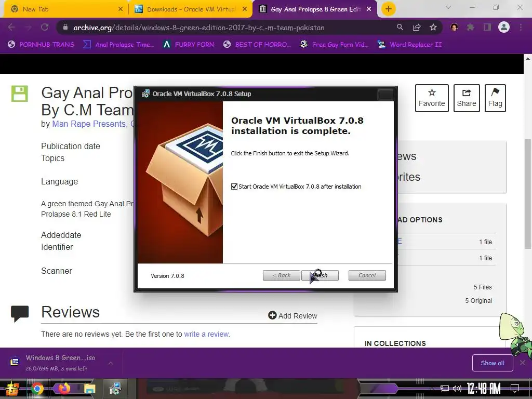
Task: Click the IN COLLECTIONS heading
Action: 395,343
